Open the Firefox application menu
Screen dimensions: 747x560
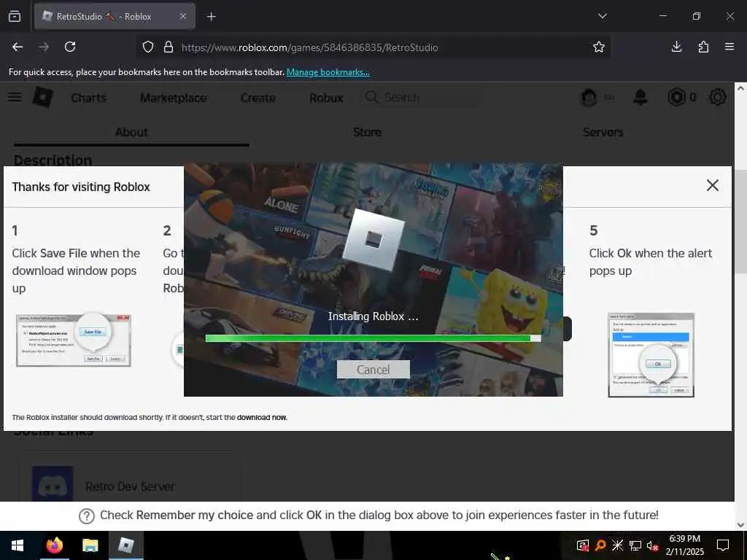[x=729, y=47]
